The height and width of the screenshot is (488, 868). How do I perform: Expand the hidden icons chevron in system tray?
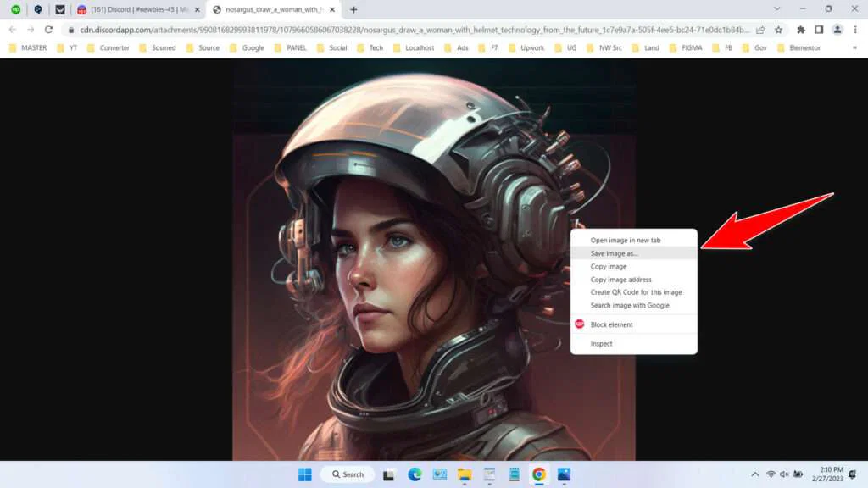(754, 474)
